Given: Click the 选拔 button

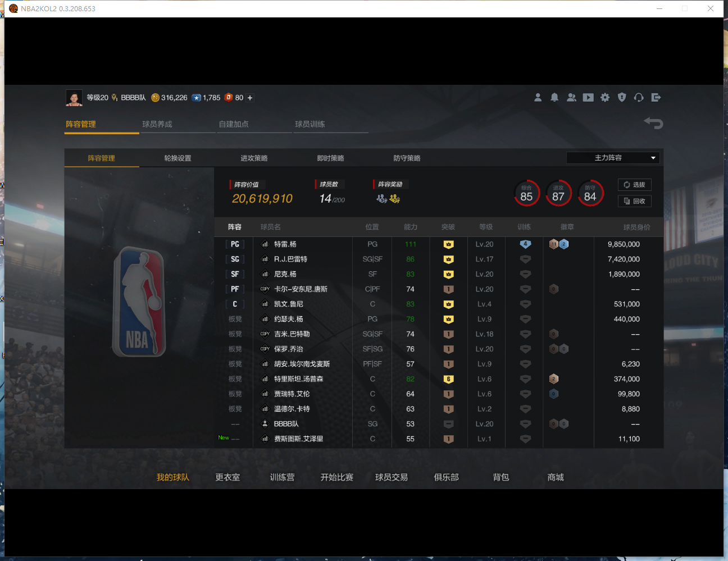Looking at the screenshot, I should click(x=634, y=185).
